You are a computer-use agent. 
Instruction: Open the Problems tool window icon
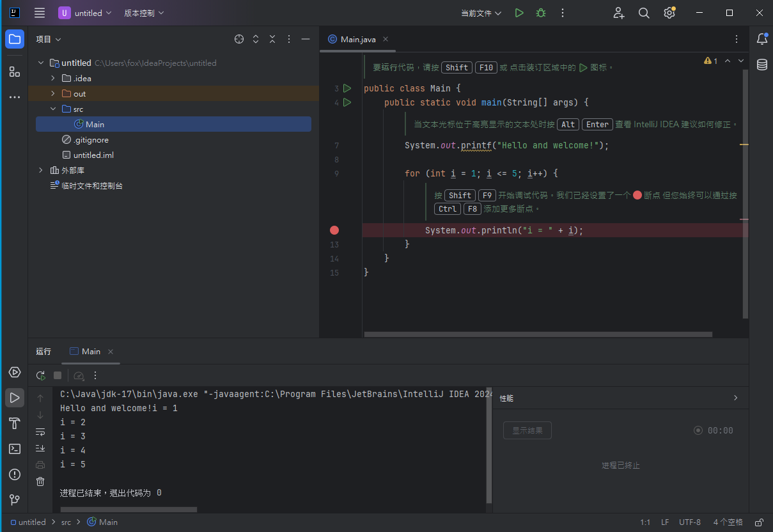(14, 474)
